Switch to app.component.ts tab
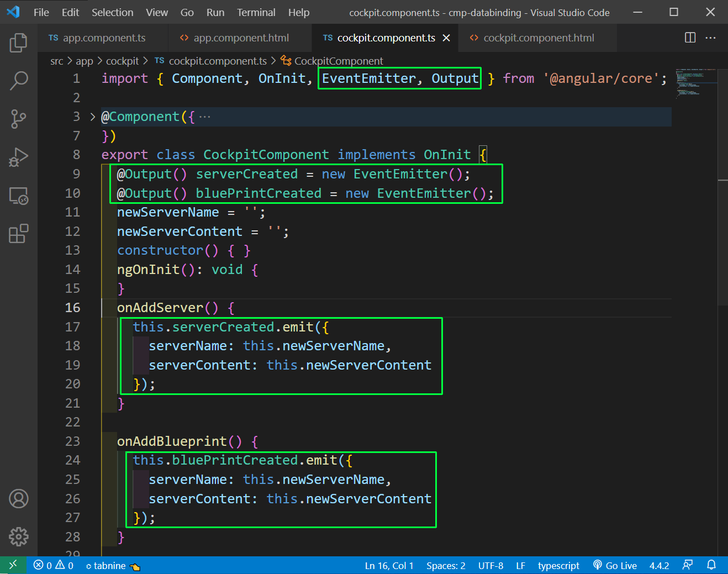The height and width of the screenshot is (574, 728). pos(103,38)
